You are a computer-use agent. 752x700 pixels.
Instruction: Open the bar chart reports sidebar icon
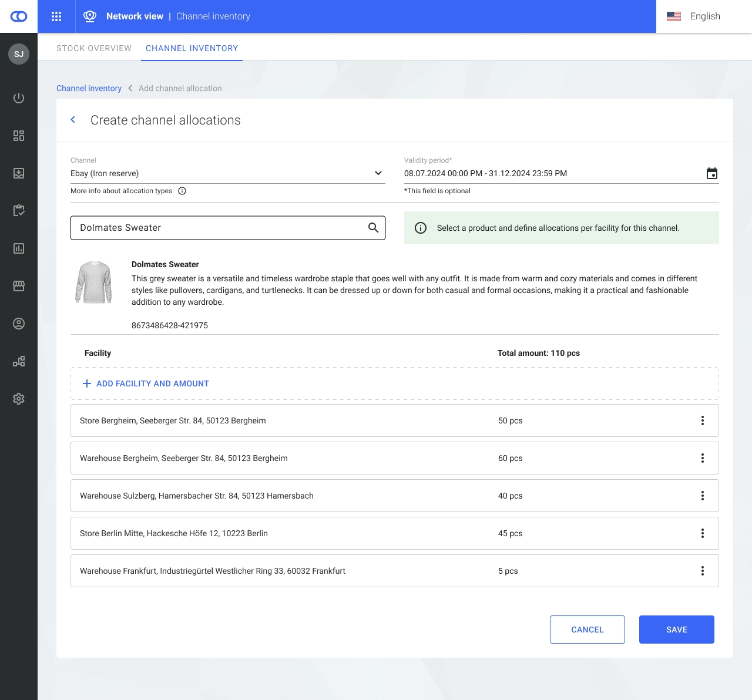tap(19, 248)
